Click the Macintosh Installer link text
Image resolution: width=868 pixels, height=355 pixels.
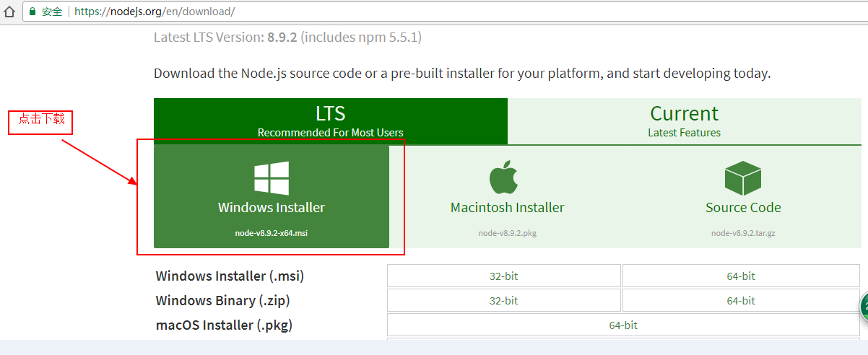click(x=508, y=207)
